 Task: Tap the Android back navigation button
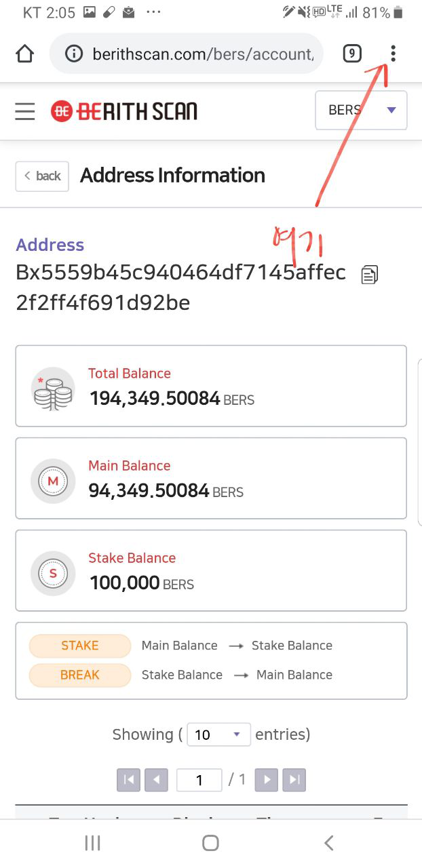[329, 843]
